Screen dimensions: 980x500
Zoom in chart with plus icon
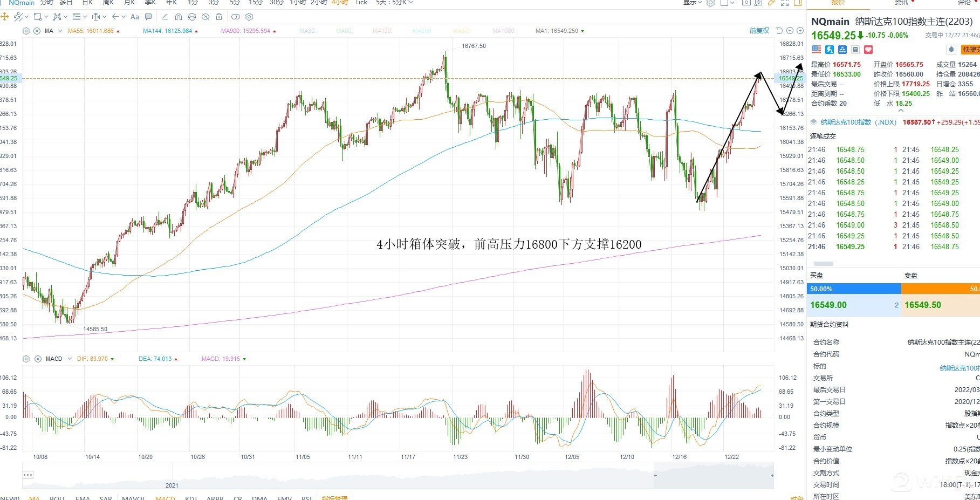click(x=800, y=31)
